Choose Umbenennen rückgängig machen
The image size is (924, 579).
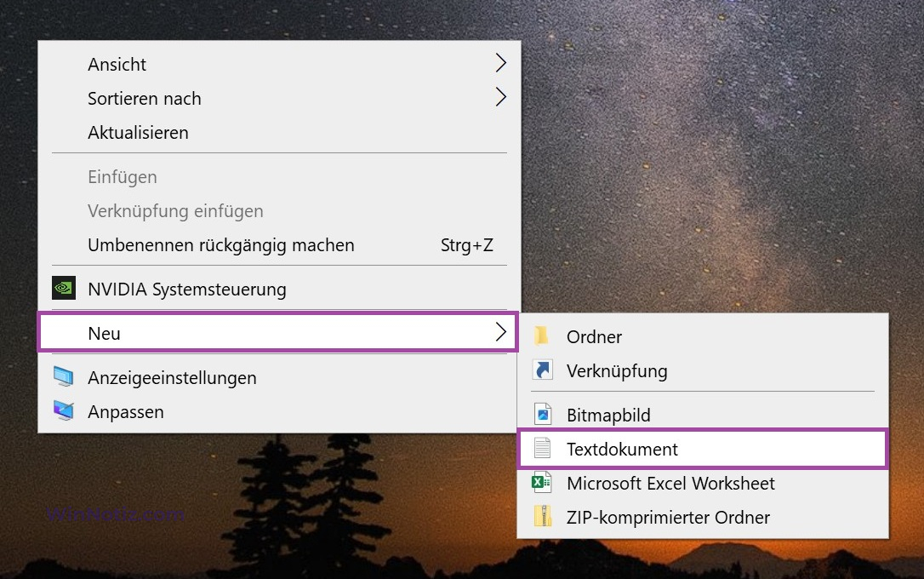(221, 245)
